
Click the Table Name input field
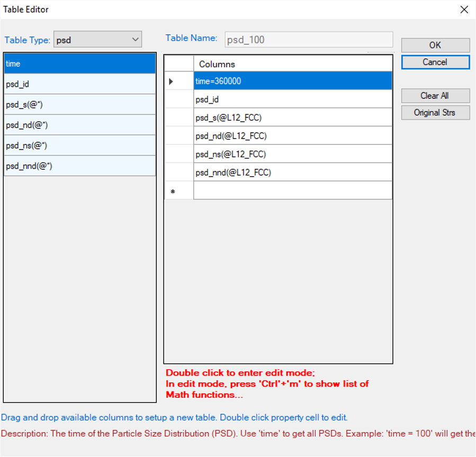point(309,40)
